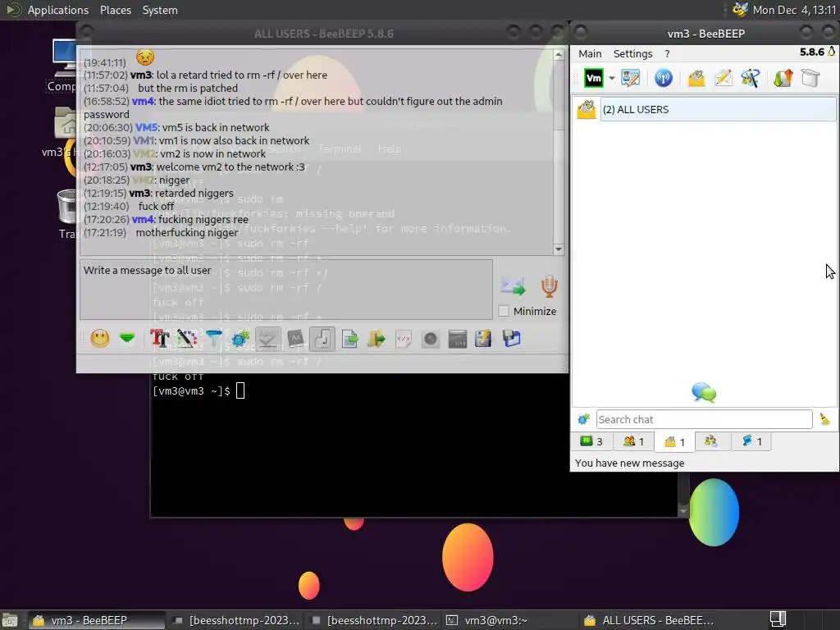Click the BeeBEEP bee tray icon

740,10
